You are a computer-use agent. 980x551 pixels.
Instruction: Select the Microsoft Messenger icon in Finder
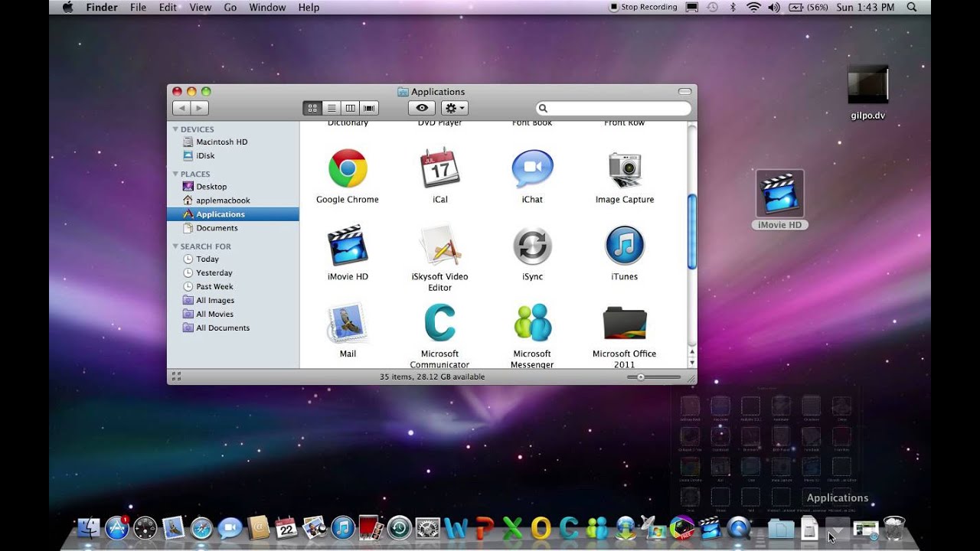click(x=532, y=323)
